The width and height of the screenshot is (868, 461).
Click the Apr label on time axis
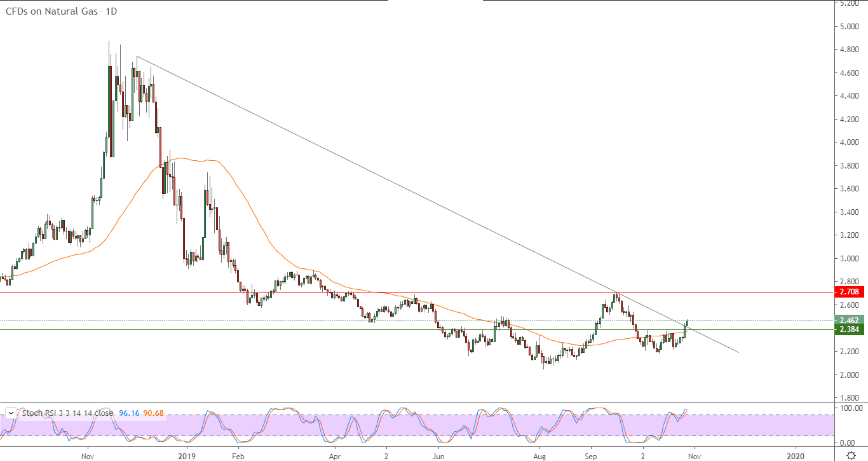pyautogui.click(x=335, y=456)
